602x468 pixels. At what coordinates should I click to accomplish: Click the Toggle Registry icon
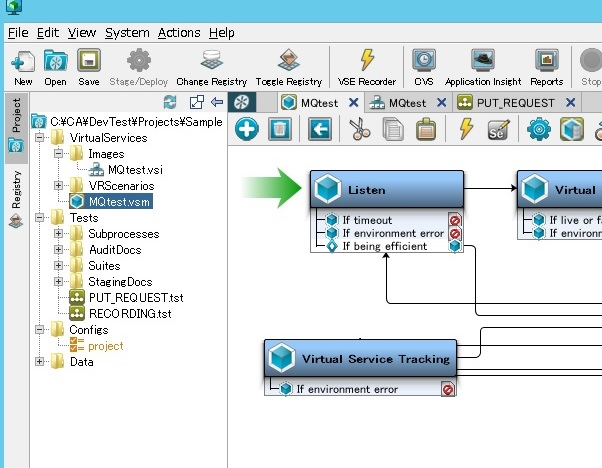pos(289,61)
